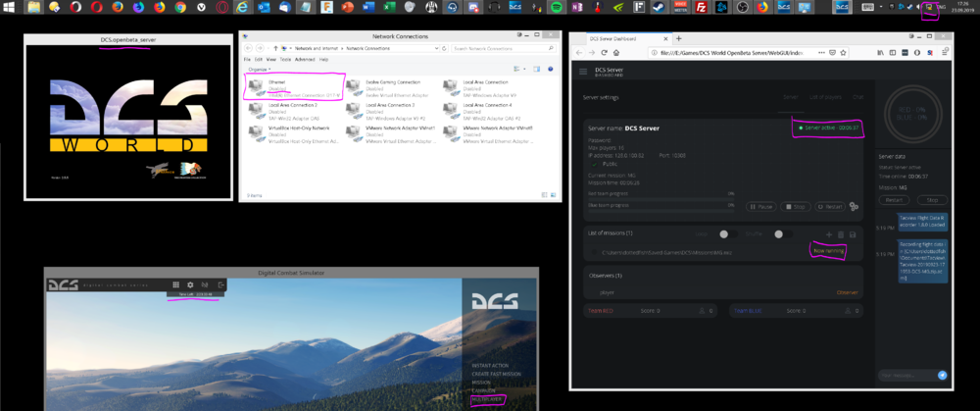Send chat message with blue send icon

click(x=943, y=375)
